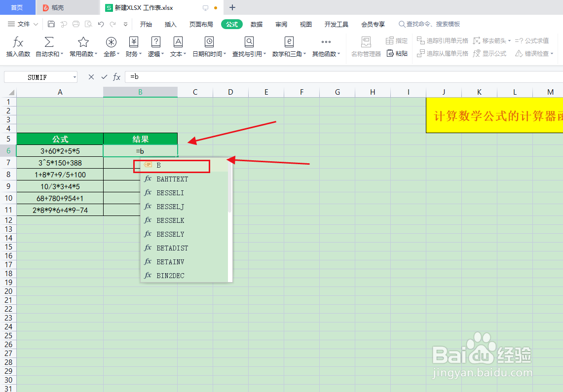Open the Member Exclusive (会员专享) tab
Viewport: 563px width, 392px height.
[x=373, y=24]
